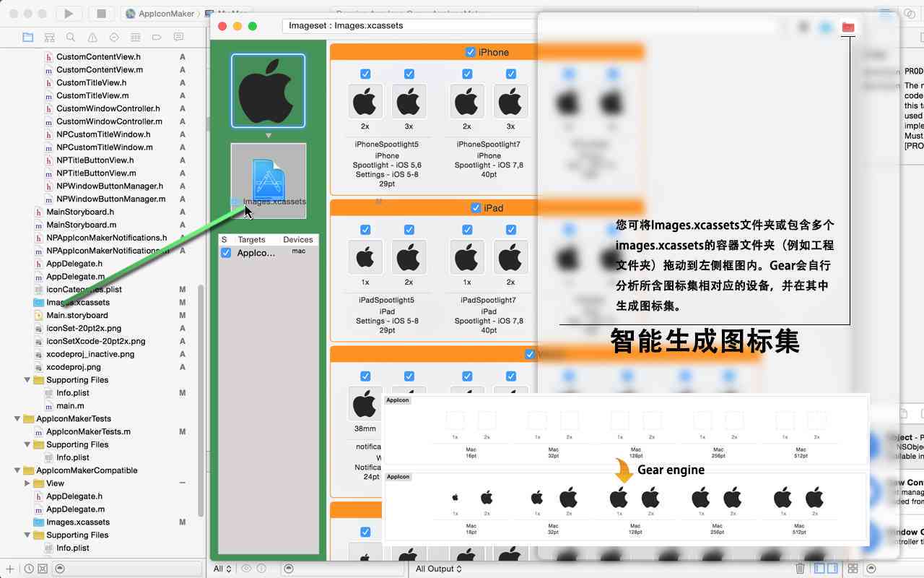This screenshot has height=578, width=924.
Task: Add new file with plus button
Action: tap(10, 569)
